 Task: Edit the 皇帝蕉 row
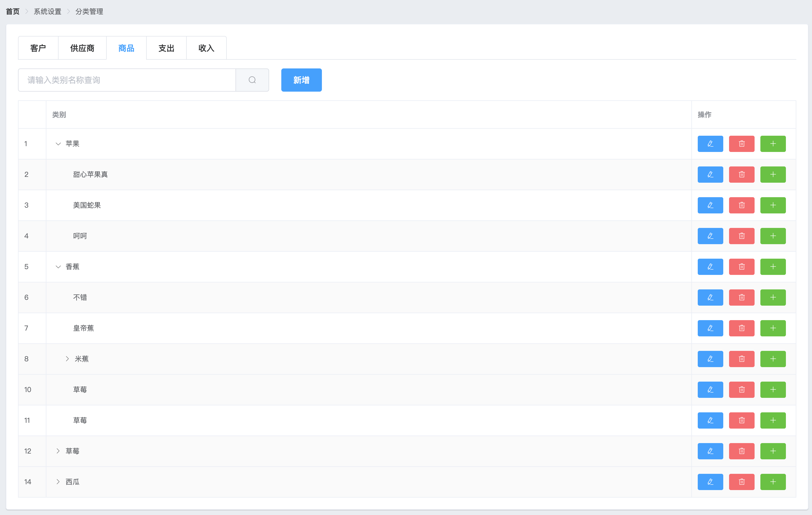pyautogui.click(x=710, y=328)
